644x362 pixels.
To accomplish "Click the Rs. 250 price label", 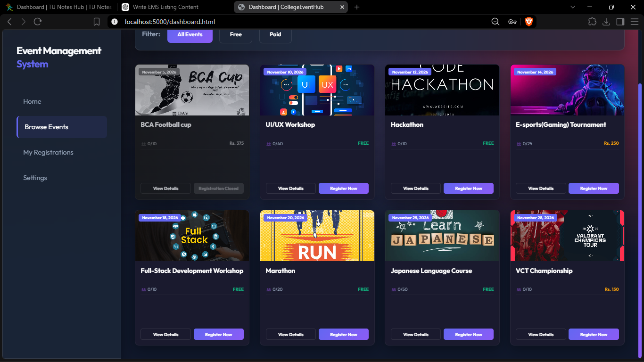I will coord(611,143).
